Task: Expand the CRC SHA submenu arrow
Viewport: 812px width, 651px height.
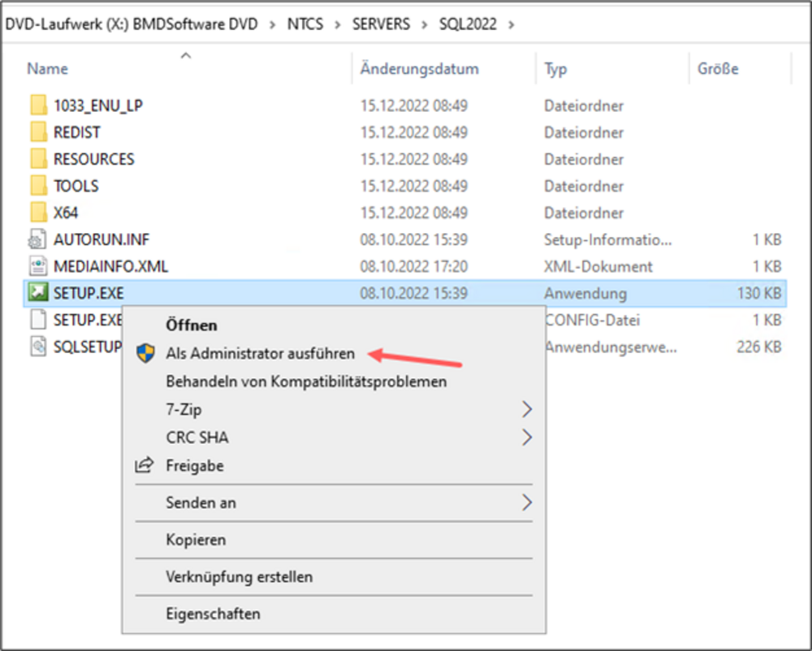Action: [526, 438]
